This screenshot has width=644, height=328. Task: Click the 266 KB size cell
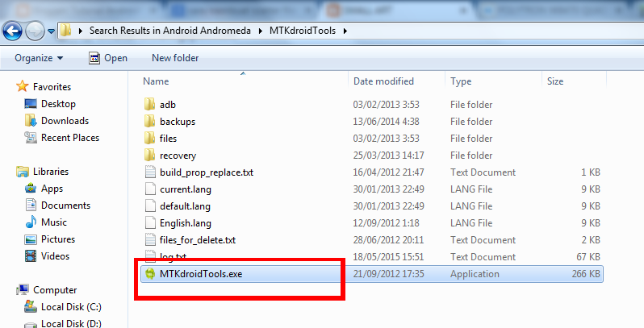[x=586, y=273]
